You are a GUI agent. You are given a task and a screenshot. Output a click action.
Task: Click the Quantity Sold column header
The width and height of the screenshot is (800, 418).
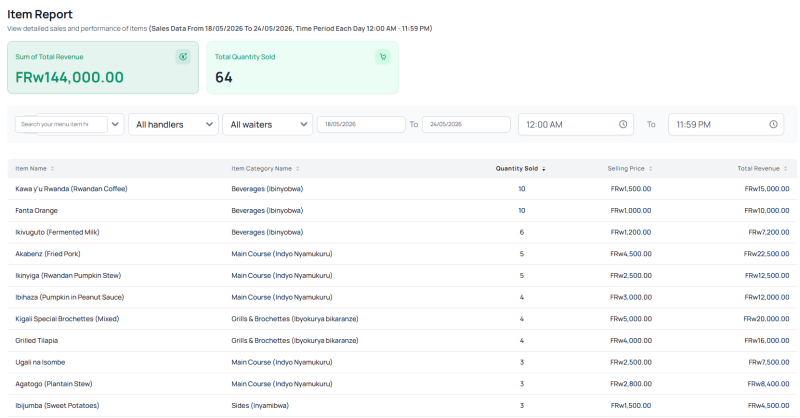517,168
